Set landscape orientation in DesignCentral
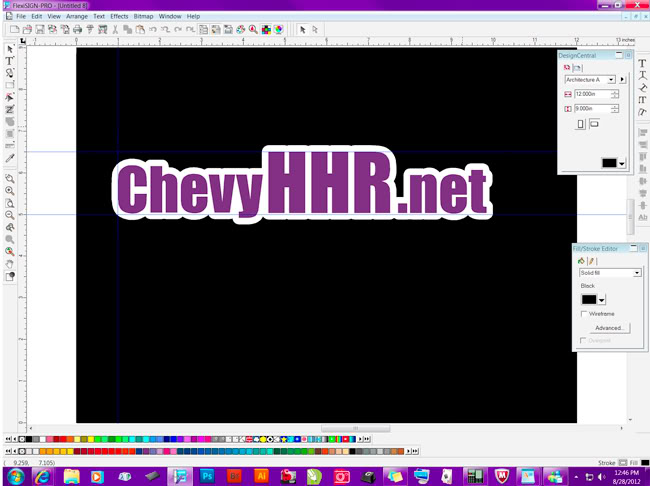Screen dimensions: 650x486 click(x=594, y=124)
